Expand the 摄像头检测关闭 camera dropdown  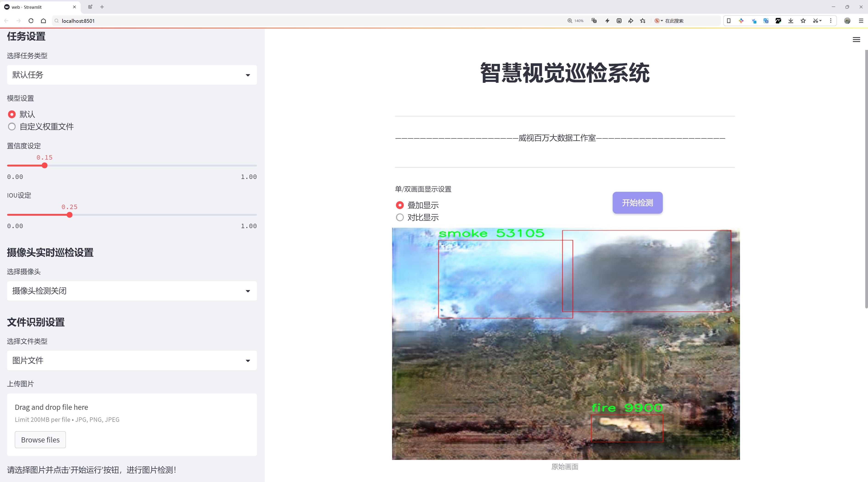click(132, 291)
